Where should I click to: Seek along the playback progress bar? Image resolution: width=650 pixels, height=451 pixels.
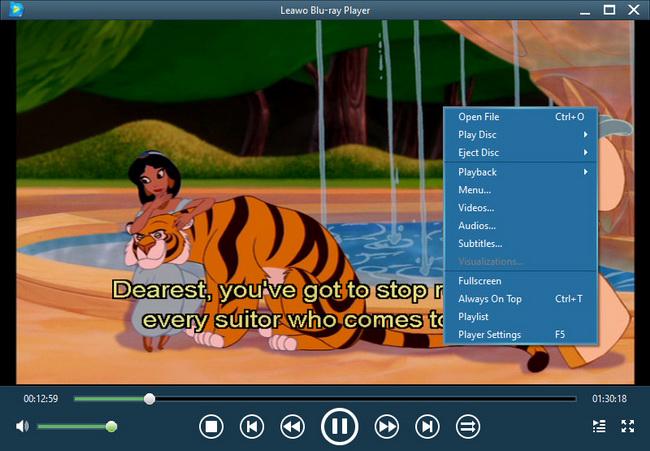coord(325,399)
